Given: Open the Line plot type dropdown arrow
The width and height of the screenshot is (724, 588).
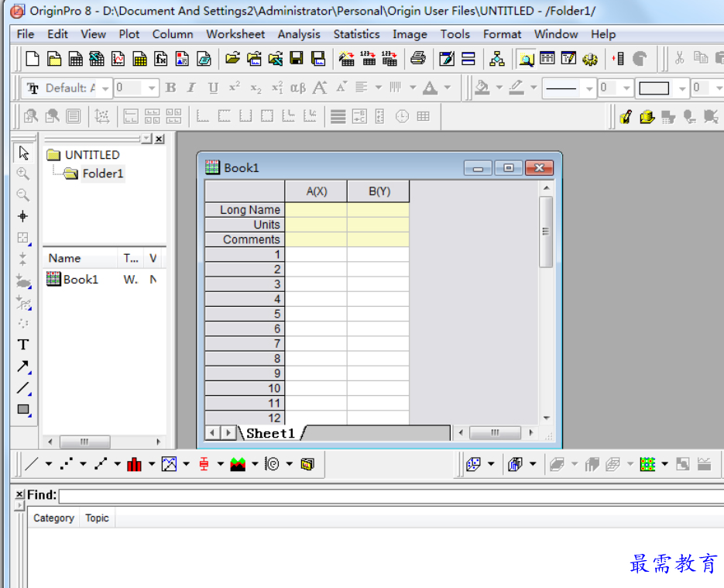Looking at the screenshot, I should 49,464.
